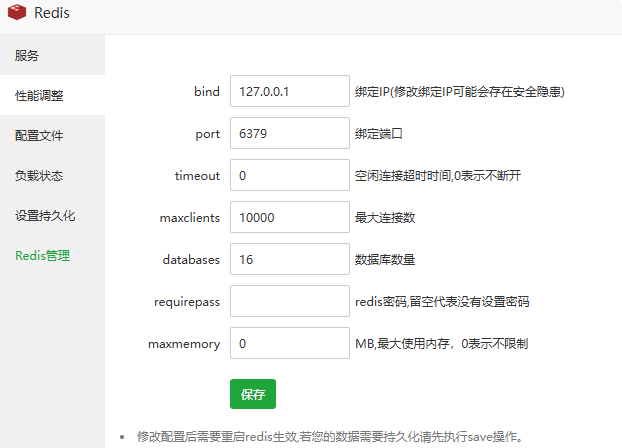Select the maxclients field showing 10000
Screen dimensions: 622x448
[x=289, y=217]
